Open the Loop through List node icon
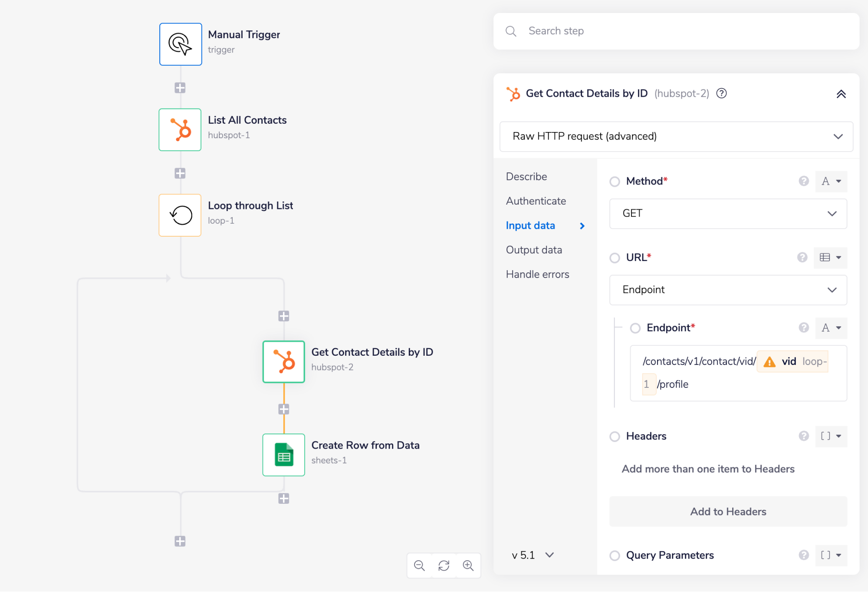 (x=180, y=215)
